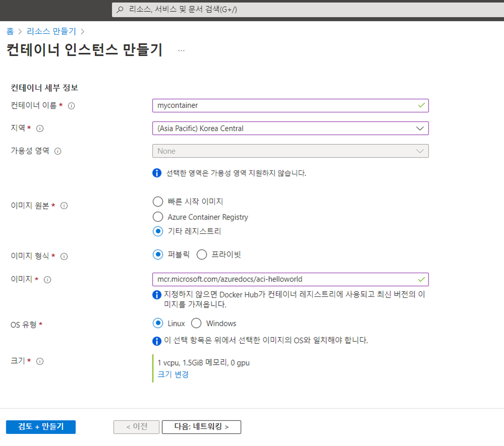This screenshot has height=446, width=504.
Task: Click the 1 vcpu, 1.5GiB size text
Action: click(203, 363)
